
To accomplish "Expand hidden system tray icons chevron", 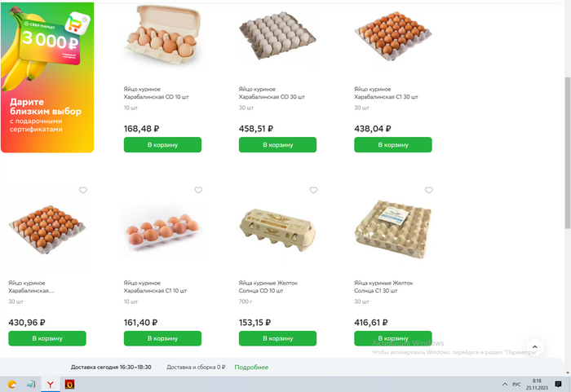I will pos(505,385).
